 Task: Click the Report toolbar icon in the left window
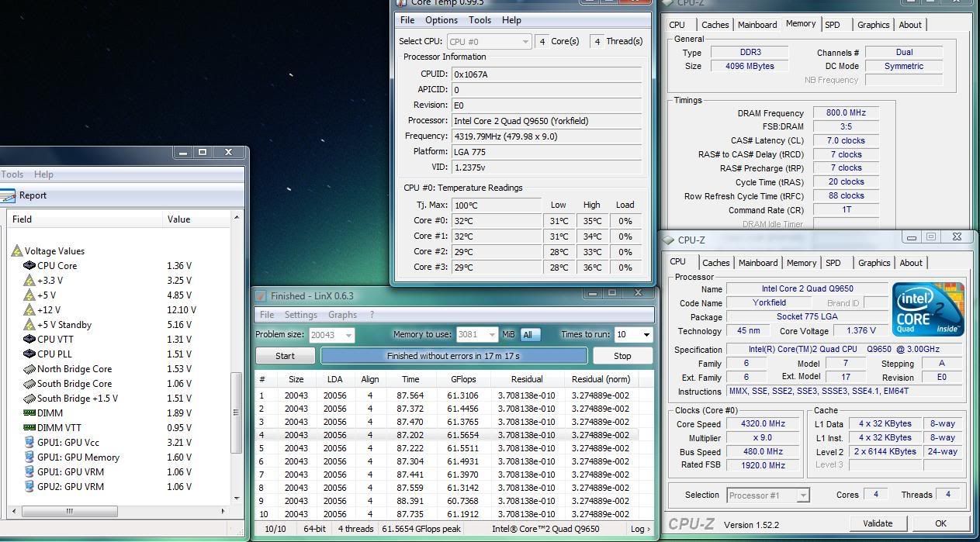tap(8, 195)
